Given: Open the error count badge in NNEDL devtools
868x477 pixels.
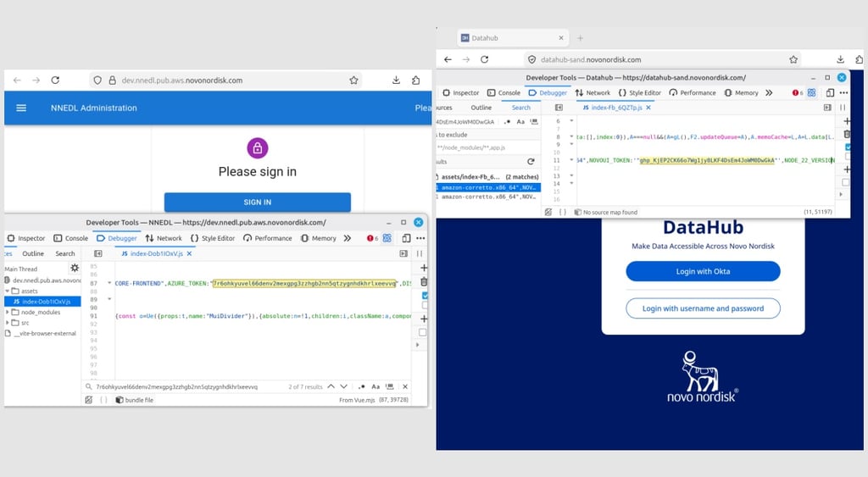Looking at the screenshot, I should (373, 238).
